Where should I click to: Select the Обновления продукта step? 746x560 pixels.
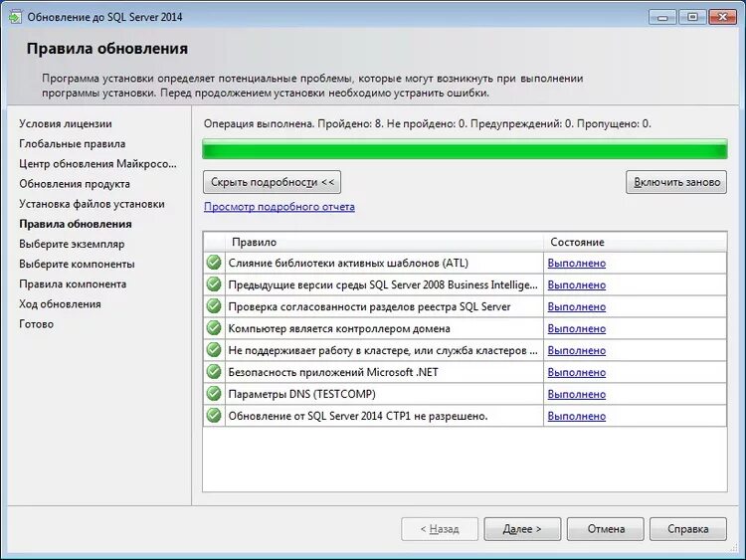75,184
